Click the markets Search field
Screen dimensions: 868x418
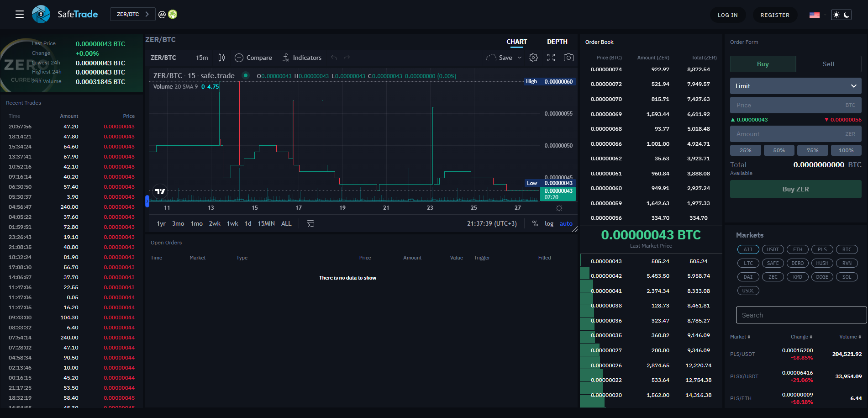click(x=801, y=315)
